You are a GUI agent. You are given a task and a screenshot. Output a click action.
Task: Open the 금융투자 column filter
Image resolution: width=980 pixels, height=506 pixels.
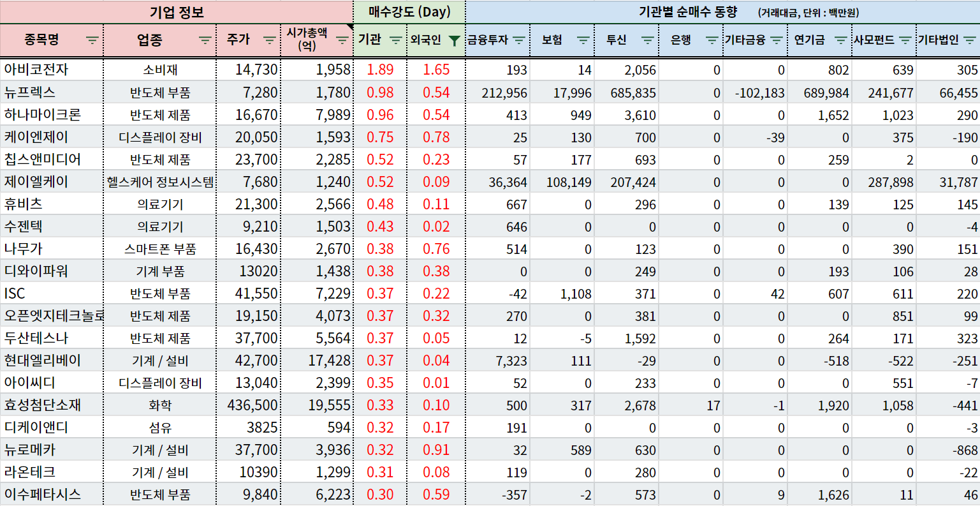(x=519, y=40)
